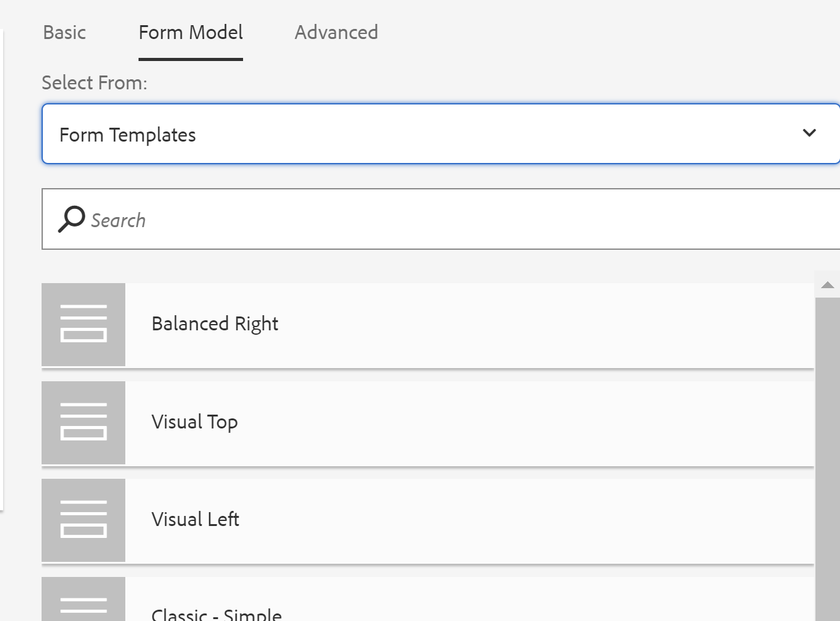Choose the Visual Top template name

195,422
